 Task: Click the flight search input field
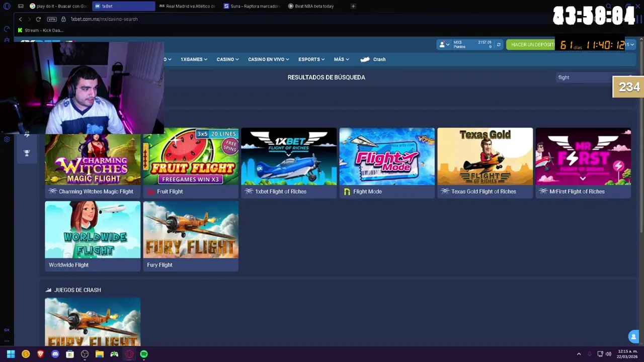tap(584, 77)
